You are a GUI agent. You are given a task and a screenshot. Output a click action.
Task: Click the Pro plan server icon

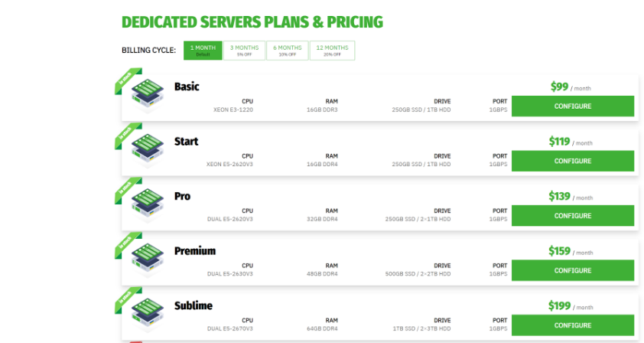(148, 205)
